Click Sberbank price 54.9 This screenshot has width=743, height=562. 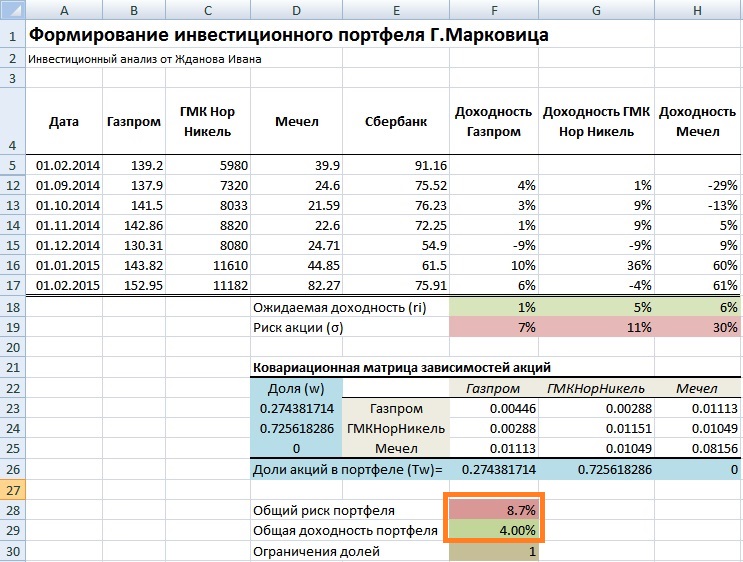[396, 245]
